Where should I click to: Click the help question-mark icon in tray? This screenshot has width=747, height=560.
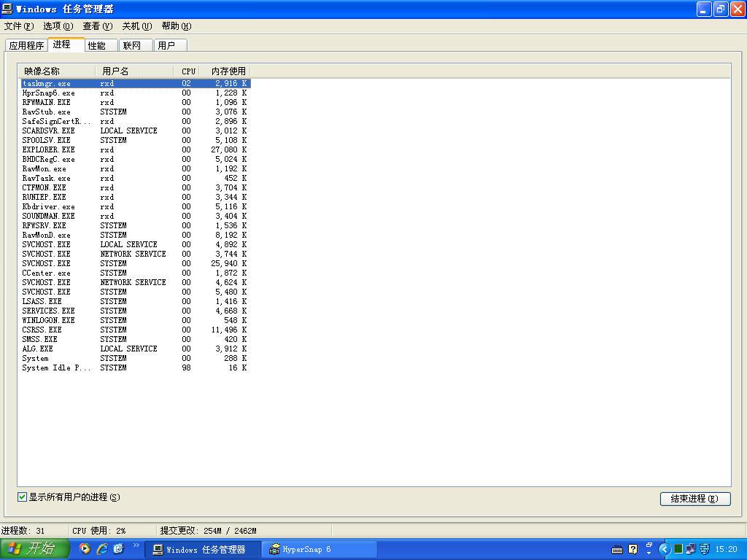click(632, 550)
